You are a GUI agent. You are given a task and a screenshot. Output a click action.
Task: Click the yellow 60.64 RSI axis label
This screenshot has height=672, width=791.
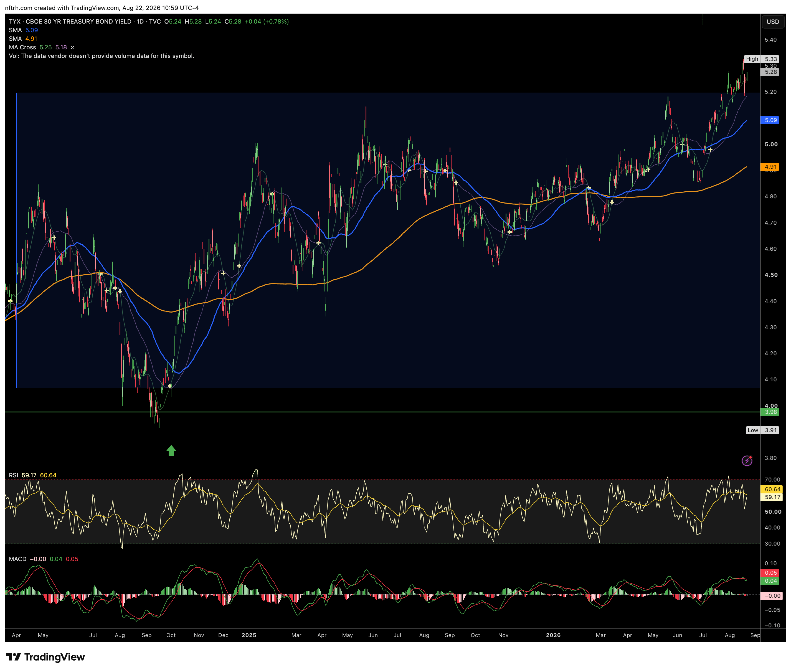[x=772, y=490]
